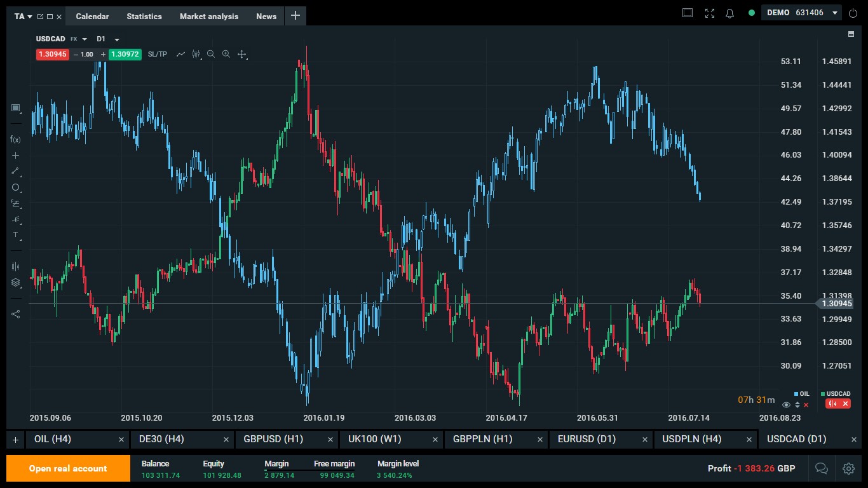Screen dimensions: 868x488
Task: Expand the D1 timeframe dropdown
Action: coord(117,39)
